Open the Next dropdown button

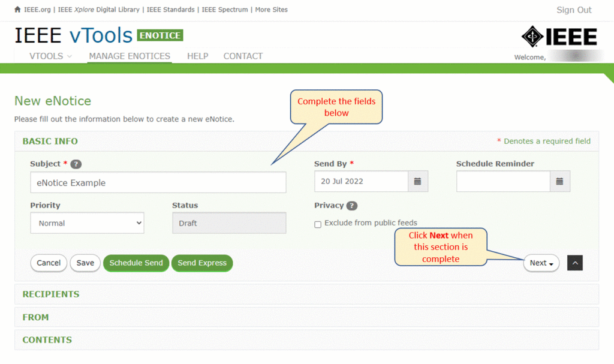click(x=540, y=263)
